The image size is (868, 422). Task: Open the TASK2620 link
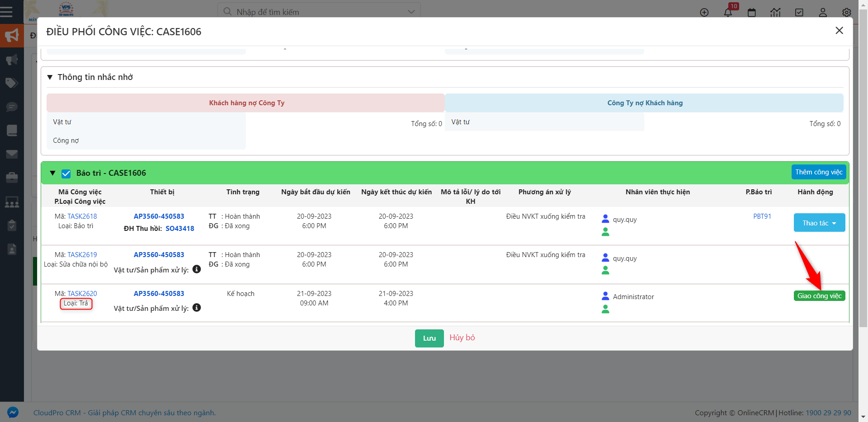[x=82, y=294]
